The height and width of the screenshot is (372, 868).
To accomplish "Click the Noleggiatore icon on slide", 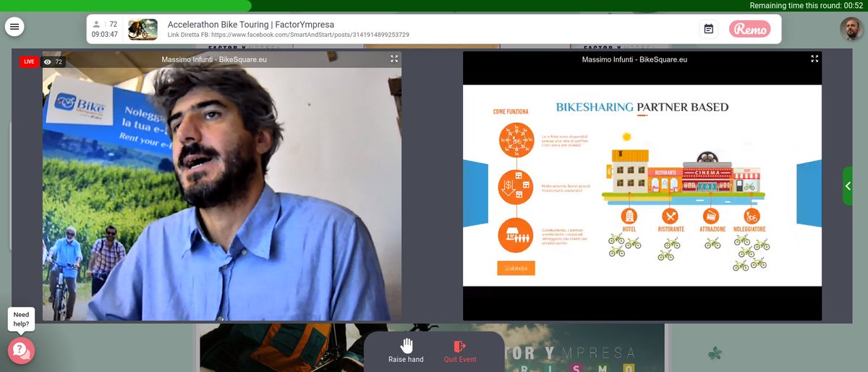I will pyautogui.click(x=752, y=216).
